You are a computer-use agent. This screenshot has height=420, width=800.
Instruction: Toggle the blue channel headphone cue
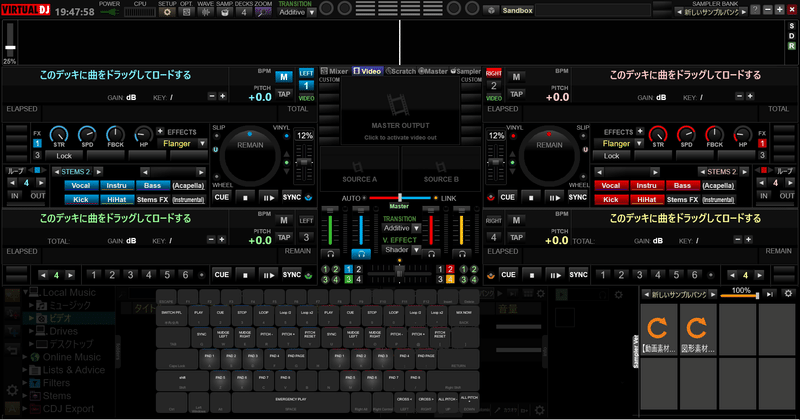361,253
